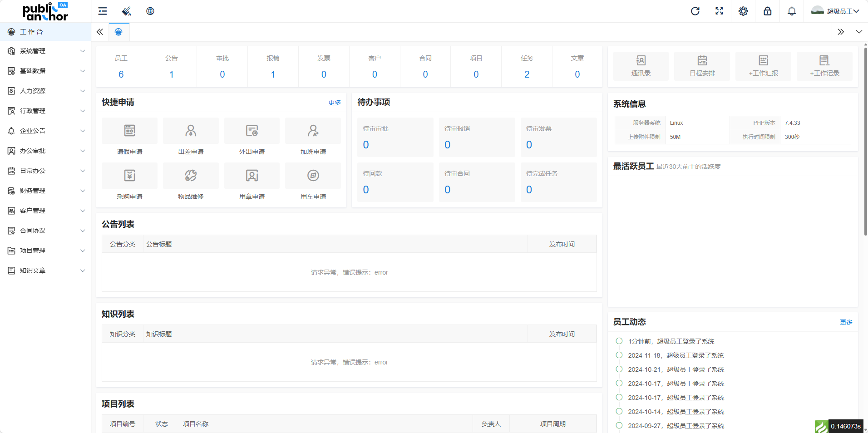Click the +工作记录 shortcut
This screenshot has width=868, height=433.
pos(824,66)
